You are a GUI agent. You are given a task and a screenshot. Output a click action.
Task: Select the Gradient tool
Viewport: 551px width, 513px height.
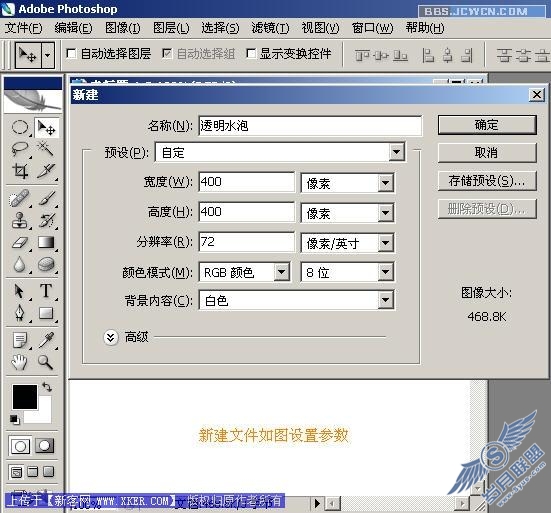tap(46, 243)
